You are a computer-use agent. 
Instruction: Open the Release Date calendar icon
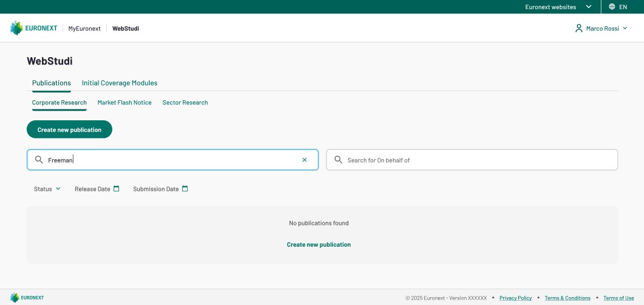click(x=116, y=189)
